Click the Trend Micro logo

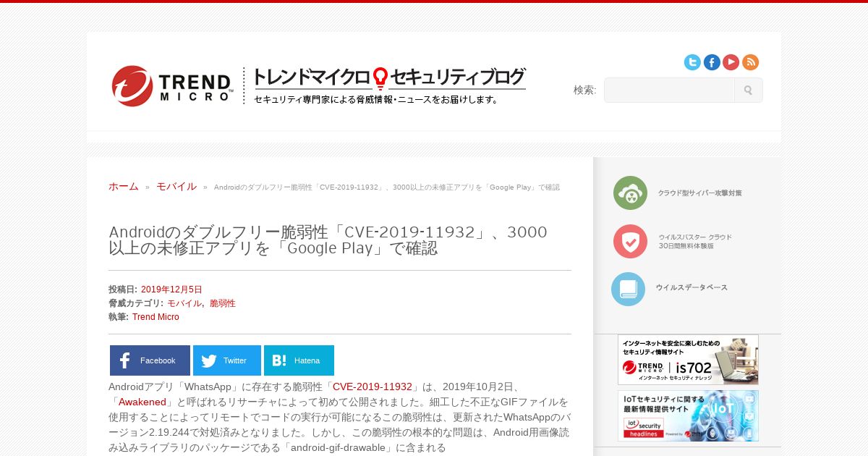172,86
